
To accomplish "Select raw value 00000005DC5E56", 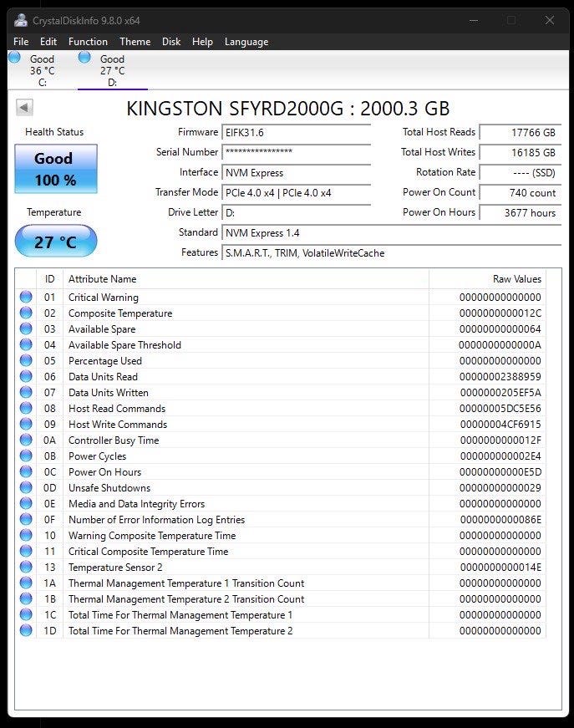I will click(x=500, y=408).
